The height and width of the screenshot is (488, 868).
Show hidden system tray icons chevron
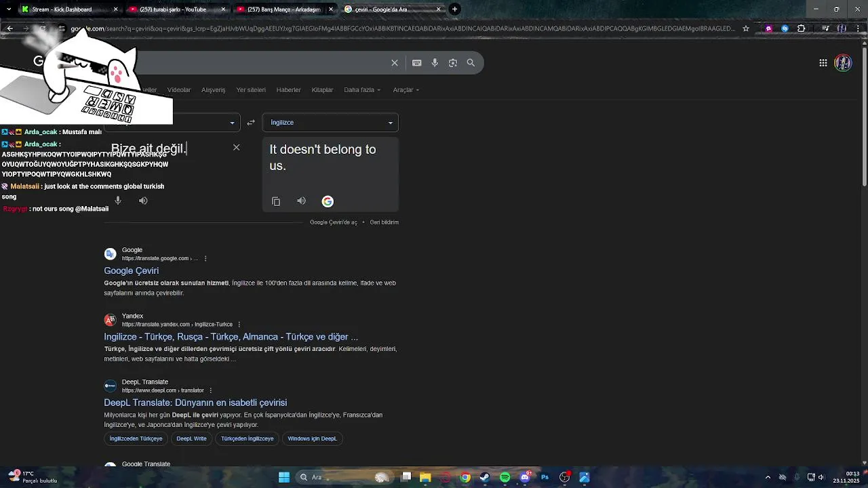(768, 477)
